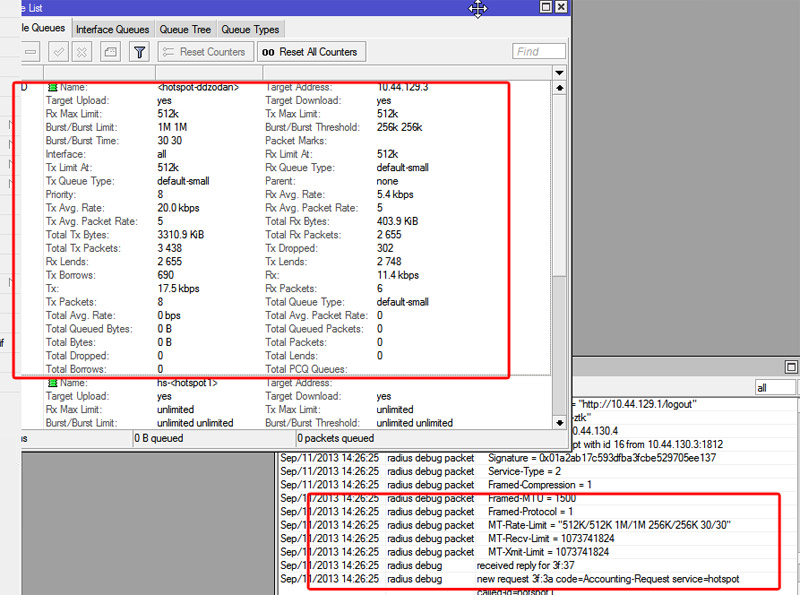Open the Interface Queues tab

[112, 30]
